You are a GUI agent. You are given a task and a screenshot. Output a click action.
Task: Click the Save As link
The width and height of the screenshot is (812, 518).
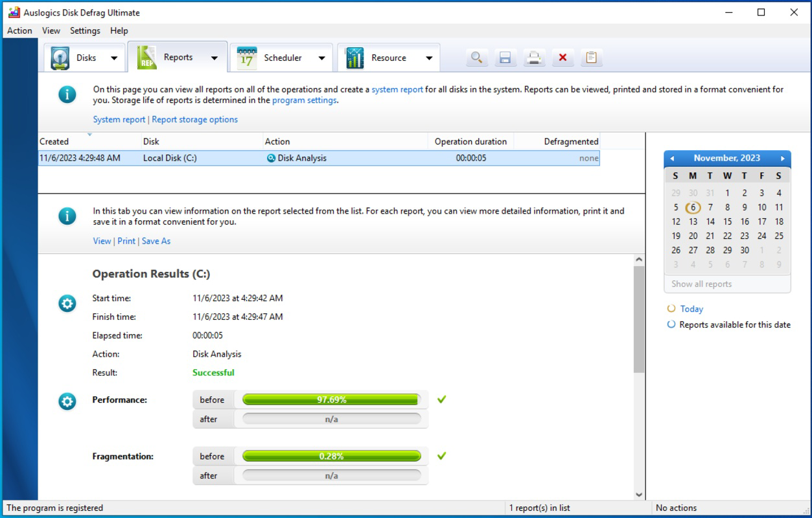156,241
